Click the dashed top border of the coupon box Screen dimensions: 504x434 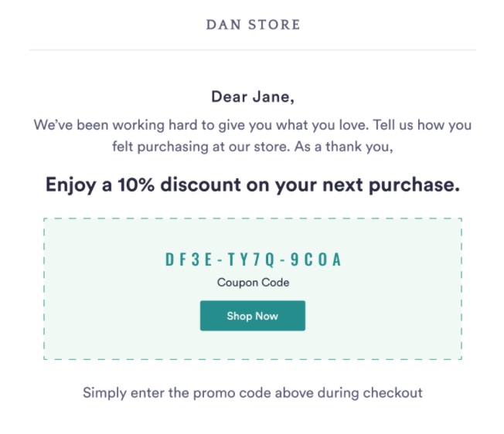click(x=253, y=219)
